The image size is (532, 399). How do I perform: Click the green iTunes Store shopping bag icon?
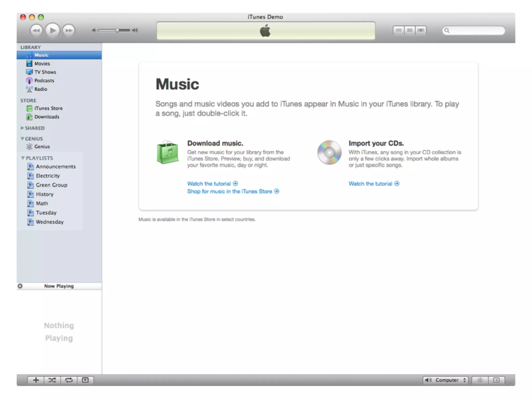pos(168,153)
